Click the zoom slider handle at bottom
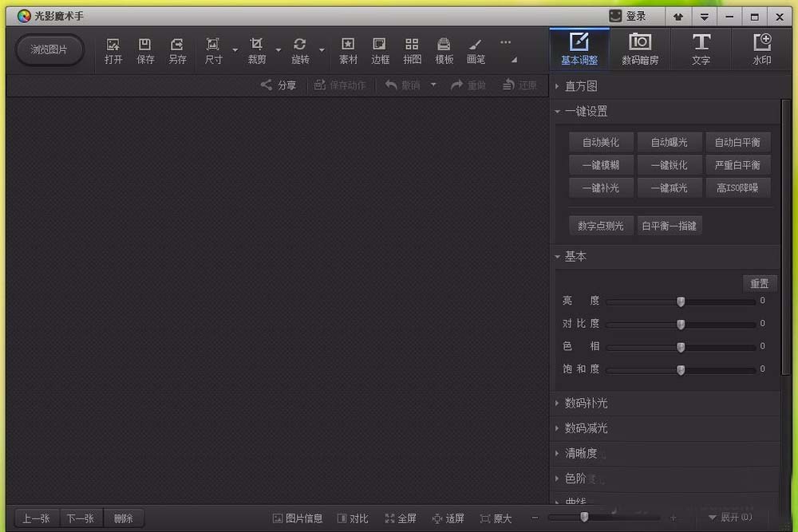The width and height of the screenshot is (798, 532). (584, 518)
